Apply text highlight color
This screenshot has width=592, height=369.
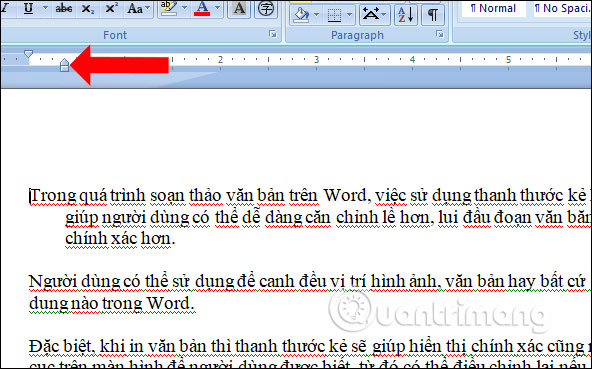[169, 8]
